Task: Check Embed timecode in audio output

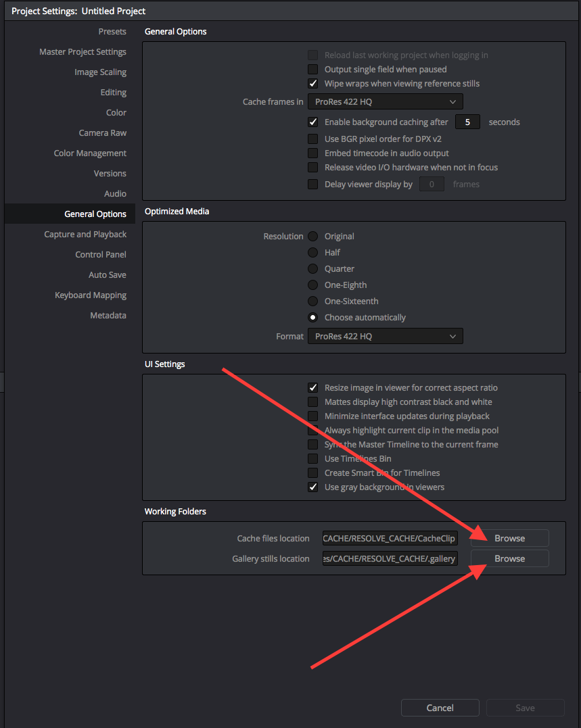Action: click(313, 153)
